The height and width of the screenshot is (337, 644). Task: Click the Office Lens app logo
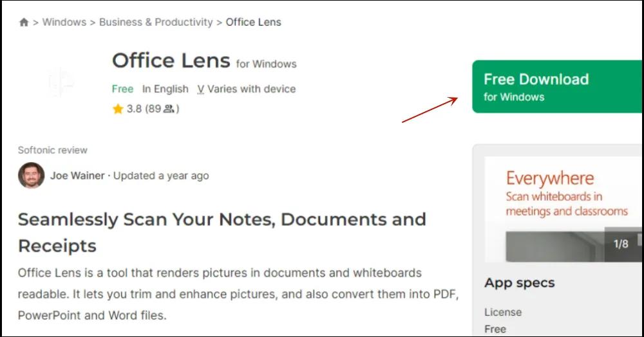click(61, 82)
